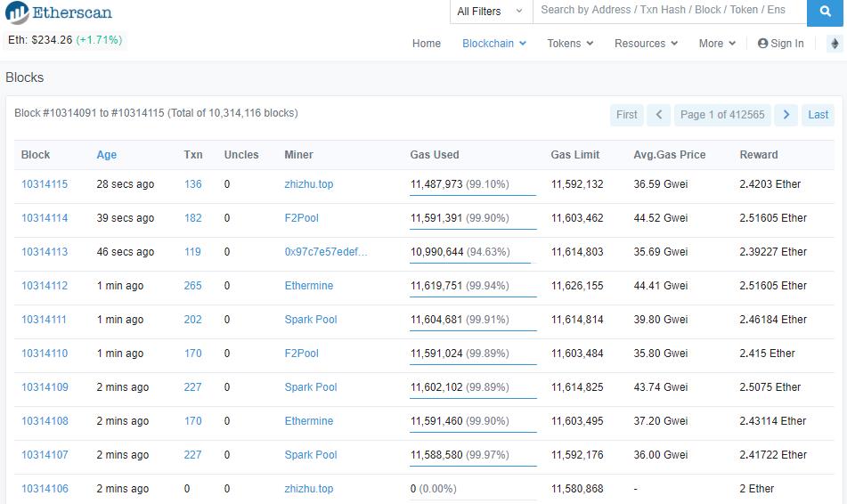Image resolution: width=847 pixels, height=504 pixels.
Task: View the 119 transactions link
Action: 192,252
